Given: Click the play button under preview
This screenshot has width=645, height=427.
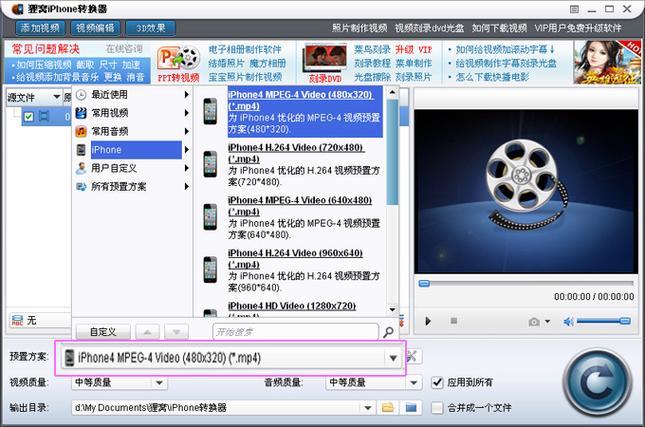Looking at the screenshot, I should point(428,321).
